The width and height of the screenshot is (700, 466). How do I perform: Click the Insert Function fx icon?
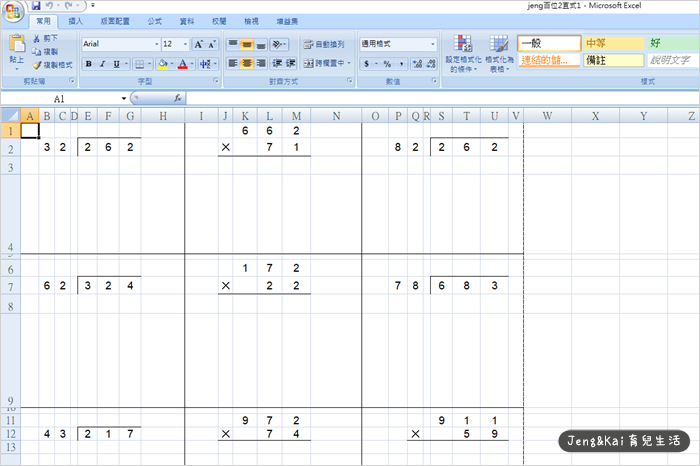coord(178,98)
